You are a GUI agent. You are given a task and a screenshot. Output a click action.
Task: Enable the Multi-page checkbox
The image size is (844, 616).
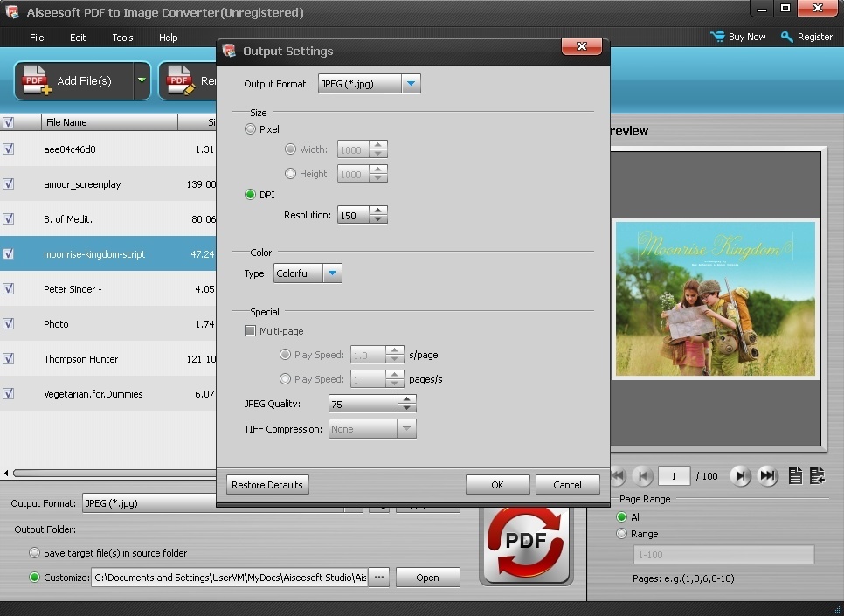pos(250,330)
